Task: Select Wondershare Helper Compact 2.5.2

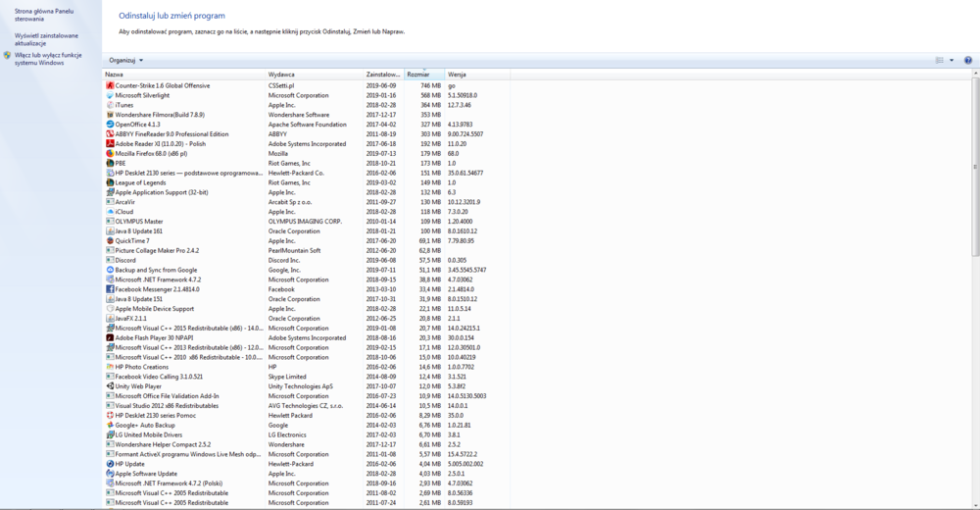Action: point(306,444)
